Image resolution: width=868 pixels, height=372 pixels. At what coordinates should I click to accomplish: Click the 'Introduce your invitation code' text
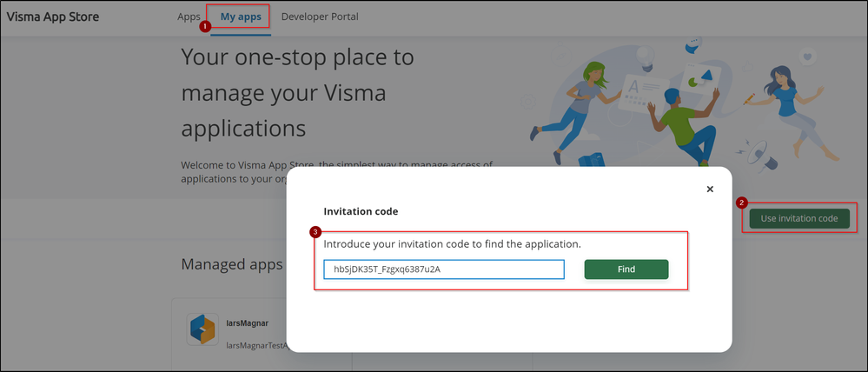pyautogui.click(x=453, y=244)
